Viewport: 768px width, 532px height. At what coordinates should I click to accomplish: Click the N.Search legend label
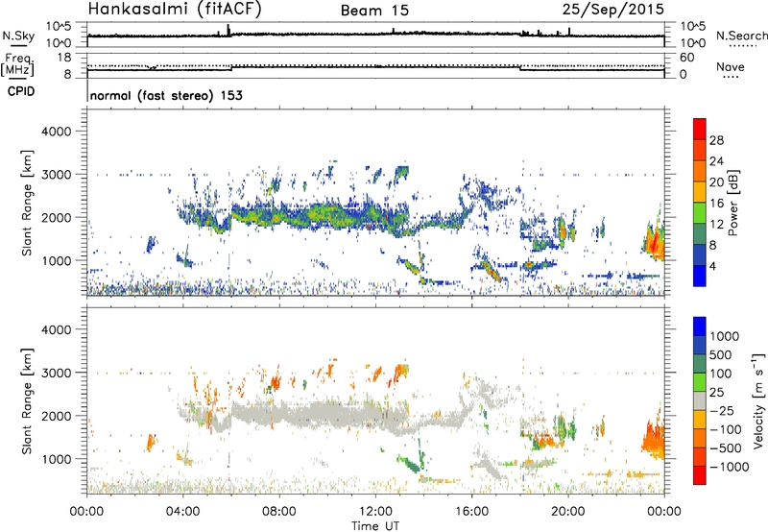pyautogui.click(x=741, y=36)
